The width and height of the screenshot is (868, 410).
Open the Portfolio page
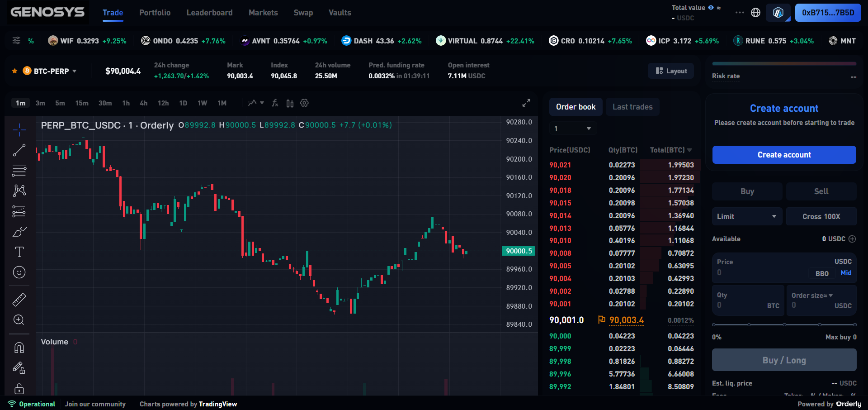(155, 13)
